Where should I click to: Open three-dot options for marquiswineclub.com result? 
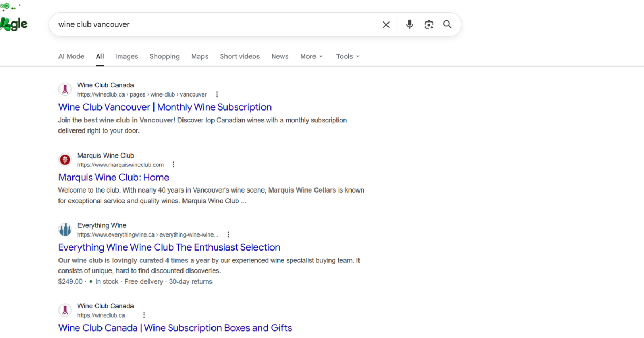173,165
